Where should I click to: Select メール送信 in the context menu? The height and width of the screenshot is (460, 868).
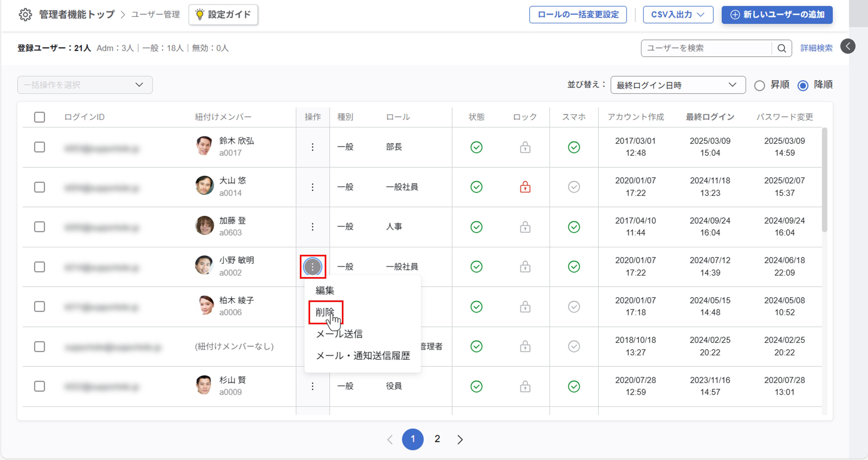click(339, 334)
